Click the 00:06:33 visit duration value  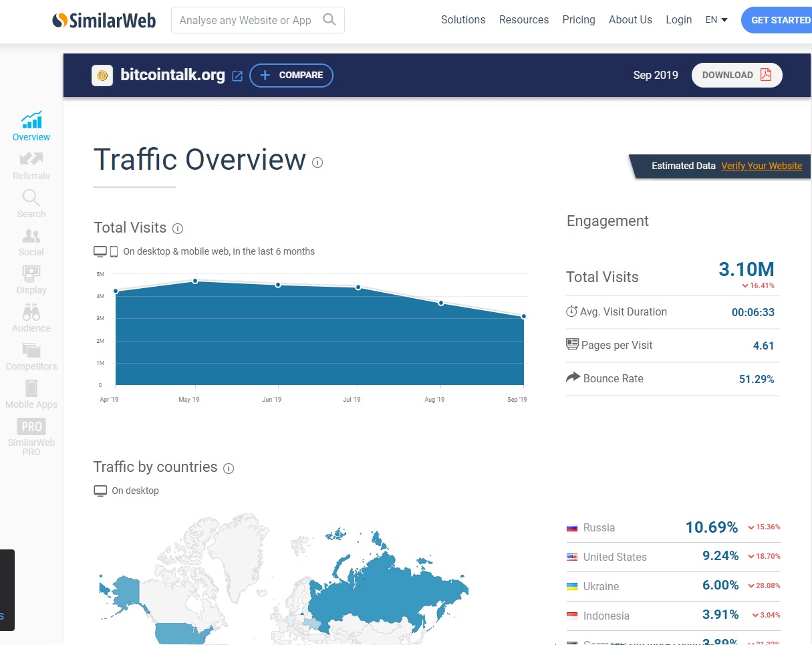pos(753,312)
